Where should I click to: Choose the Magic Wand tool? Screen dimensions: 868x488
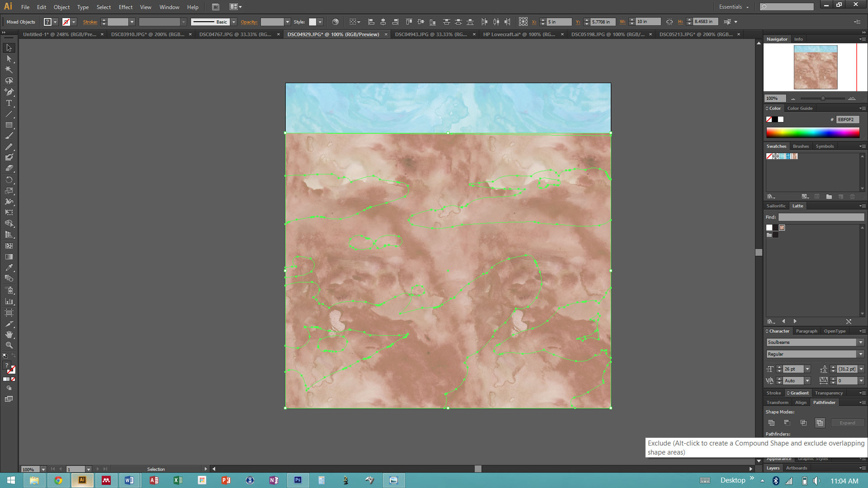click(9, 70)
